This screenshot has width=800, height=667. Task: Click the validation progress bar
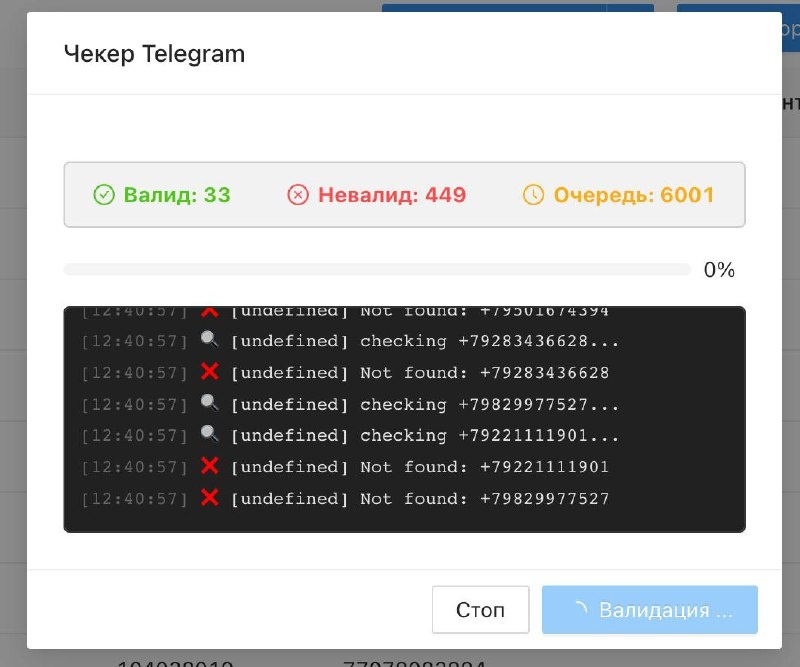pyautogui.click(x=377, y=269)
